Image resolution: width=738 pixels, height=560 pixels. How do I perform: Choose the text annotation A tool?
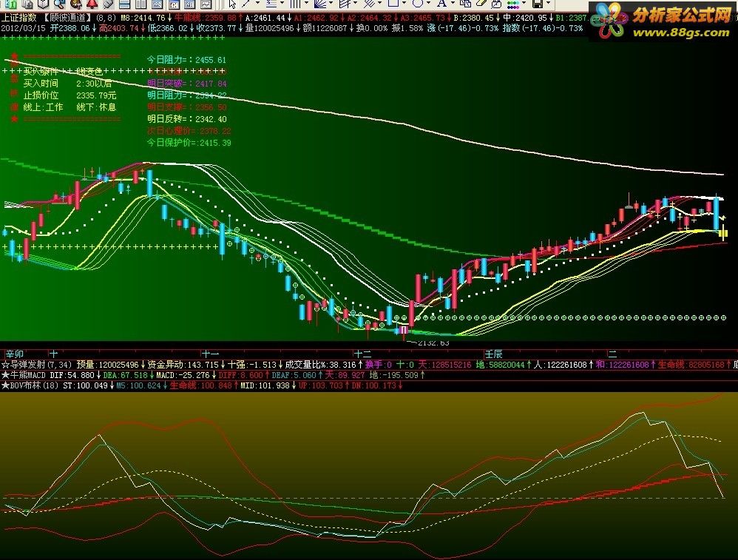click(x=441, y=4)
